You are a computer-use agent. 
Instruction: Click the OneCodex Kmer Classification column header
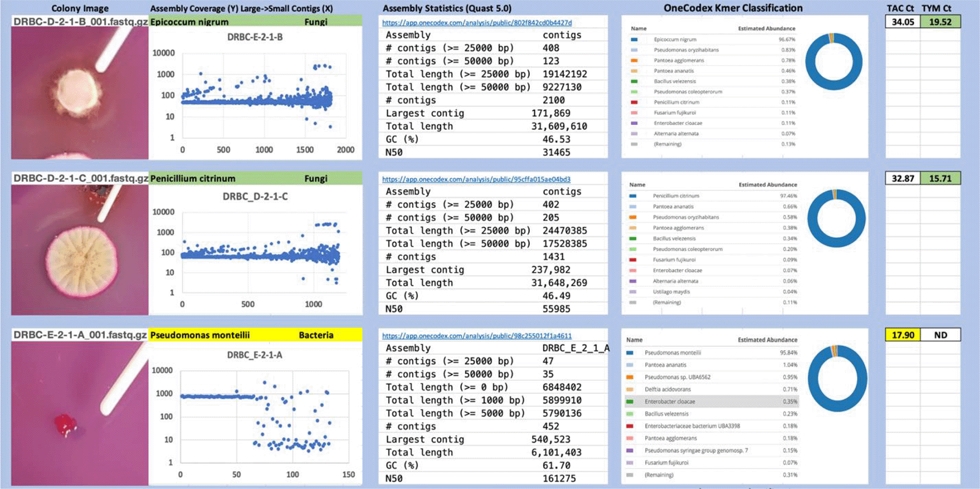click(x=732, y=8)
